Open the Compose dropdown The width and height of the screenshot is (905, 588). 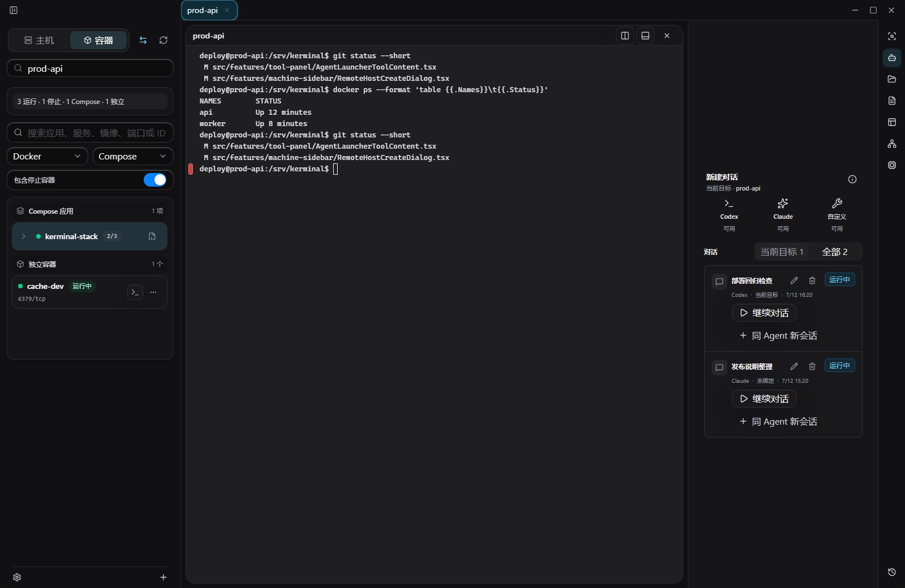(x=133, y=156)
